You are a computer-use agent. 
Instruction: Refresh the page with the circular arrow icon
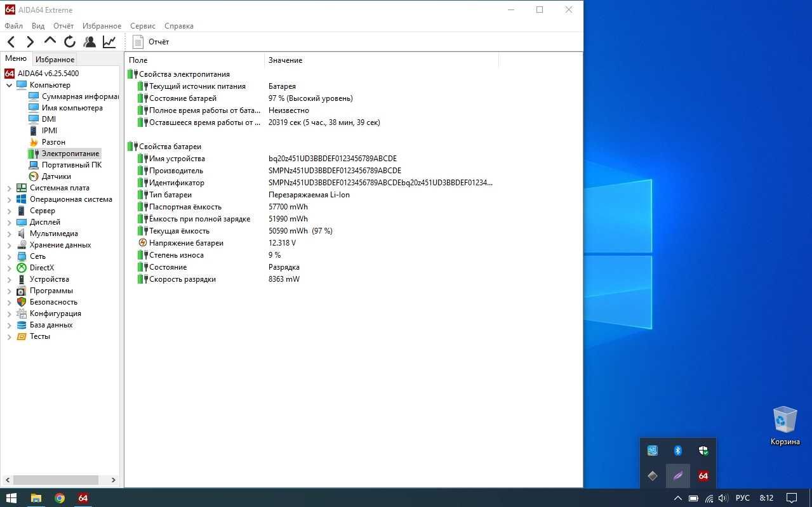[70, 42]
